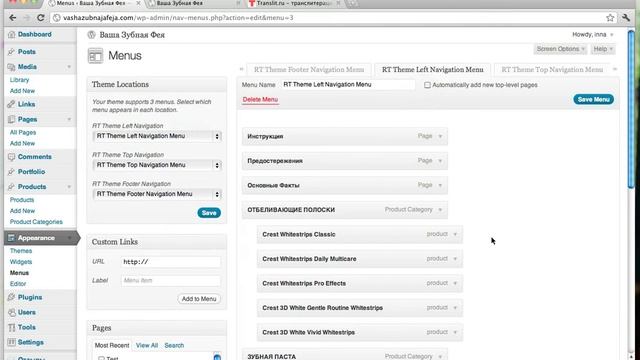Switch to RT Theme Footer Navigation Menu tab
The width and height of the screenshot is (640, 360).
pyautogui.click(x=309, y=70)
